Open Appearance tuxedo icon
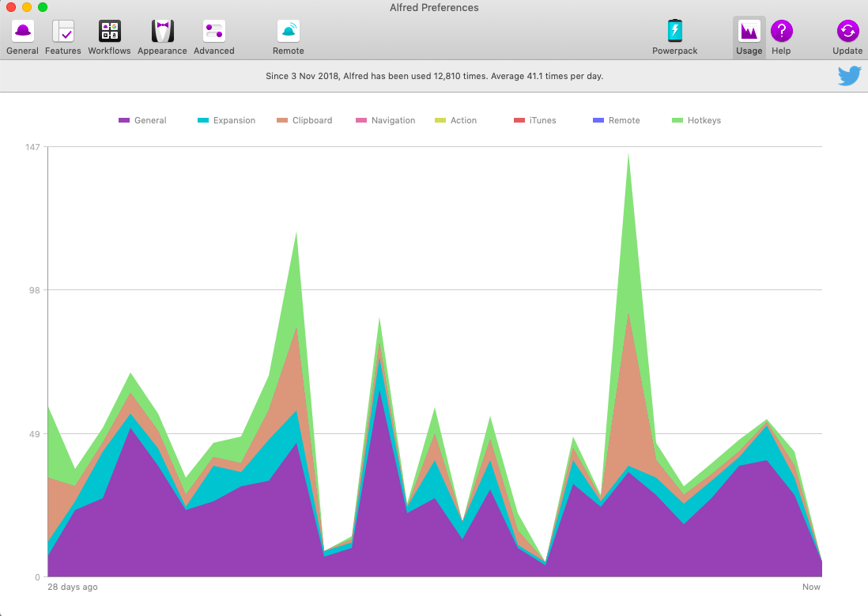The image size is (868, 616). coord(163,31)
